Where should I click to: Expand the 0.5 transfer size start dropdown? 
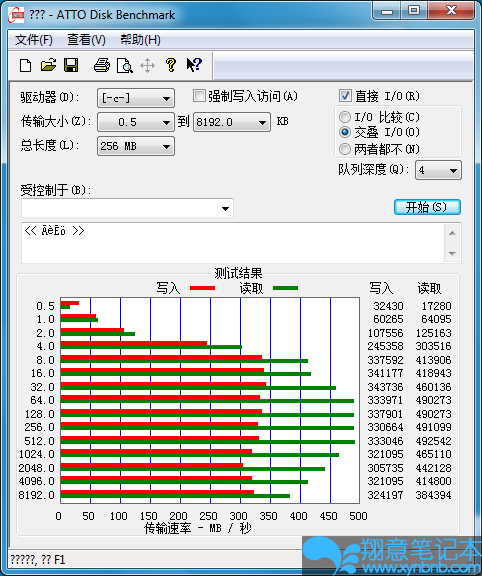[x=136, y=122]
